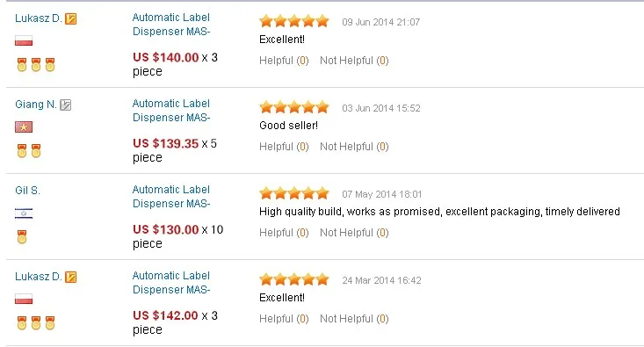644x347 pixels.
Task: Open Automatic Label Dispenser link in first review
Action: point(171,25)
